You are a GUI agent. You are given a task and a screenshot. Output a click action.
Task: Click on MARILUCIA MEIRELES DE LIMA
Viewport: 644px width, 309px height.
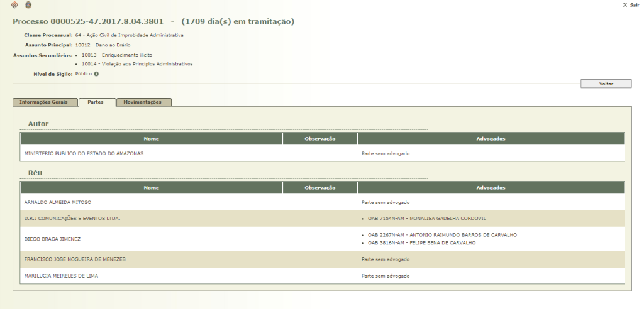click(61, 276)
